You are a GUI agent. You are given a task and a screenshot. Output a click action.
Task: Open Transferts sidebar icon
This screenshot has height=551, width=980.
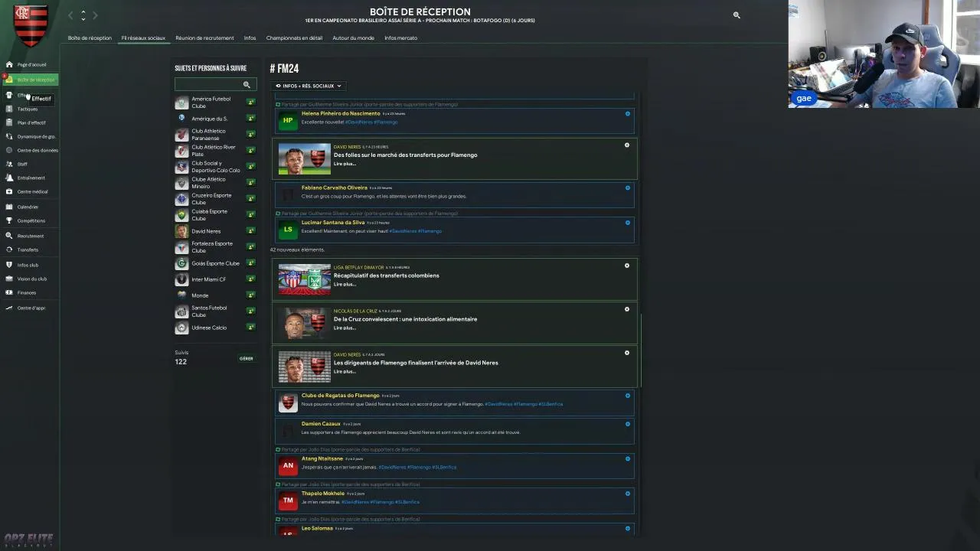click(x=9, y=249)
